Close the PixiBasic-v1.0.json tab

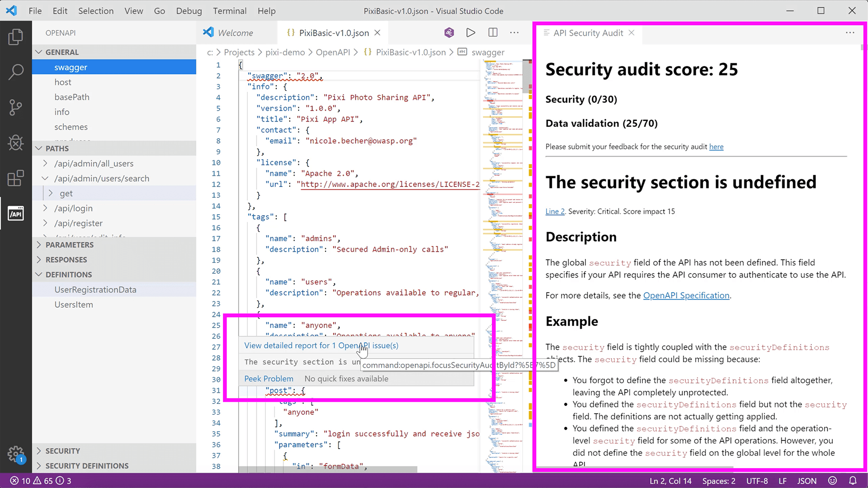click(x=377, y=33)
